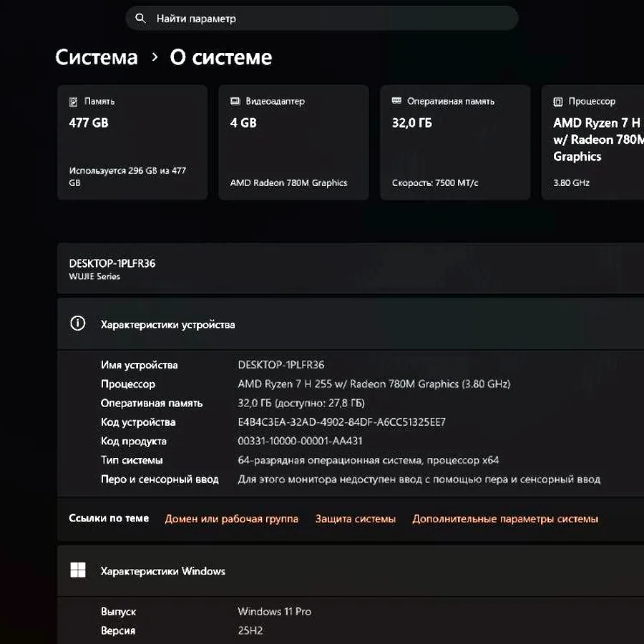Collapse the 'Характеристики устройства' section

(351, 324)
